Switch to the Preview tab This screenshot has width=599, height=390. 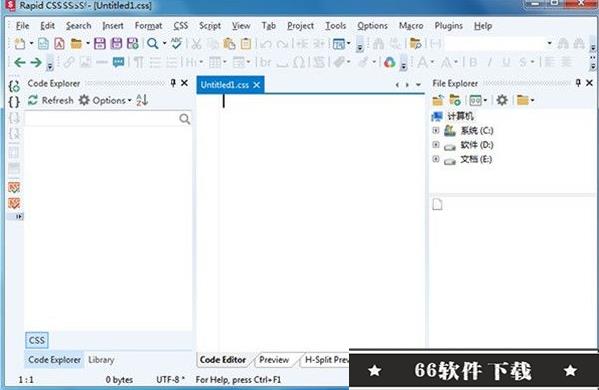point(274,360)
